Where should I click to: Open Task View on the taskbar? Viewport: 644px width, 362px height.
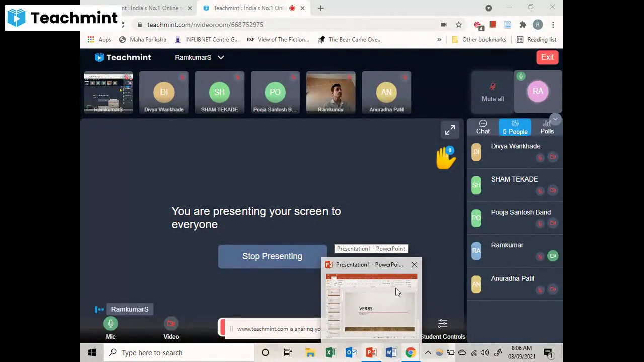(x=288, y=353)
